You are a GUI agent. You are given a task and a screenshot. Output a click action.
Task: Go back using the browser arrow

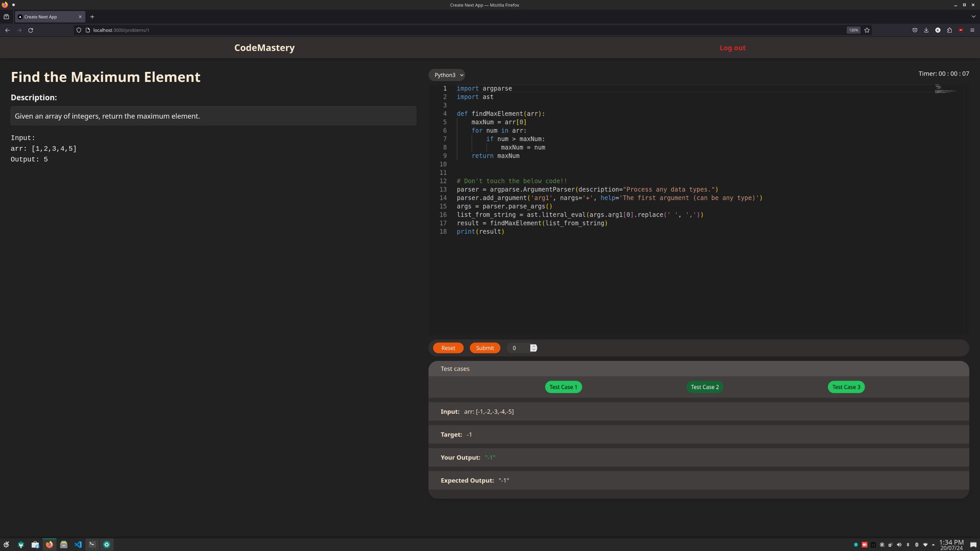[x=8, y=30]
